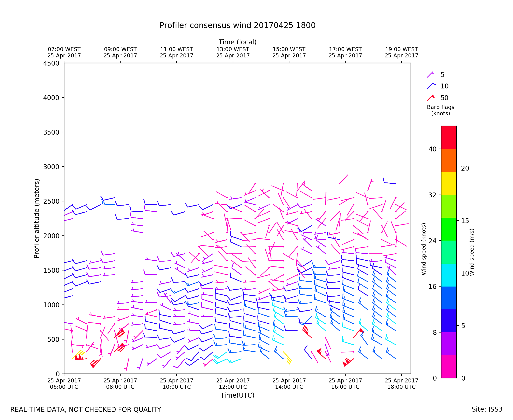Click the Site: ISS3 label
The image size is (513, 420).
click(x=487, y=409)
